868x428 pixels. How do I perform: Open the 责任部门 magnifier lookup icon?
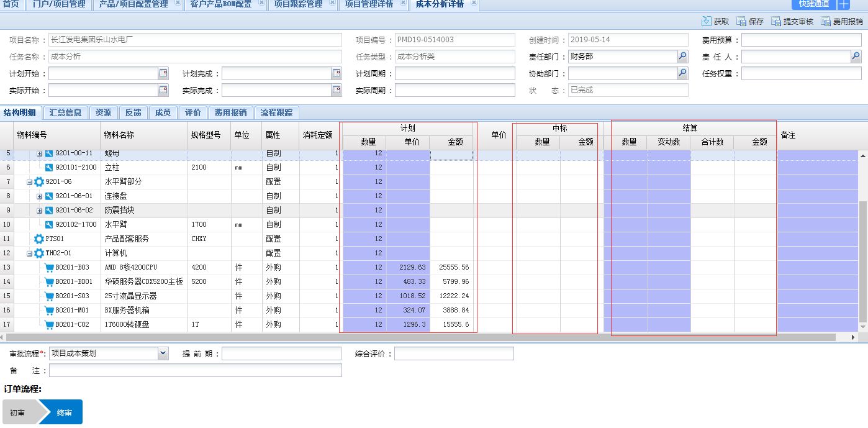pos(683,57)
